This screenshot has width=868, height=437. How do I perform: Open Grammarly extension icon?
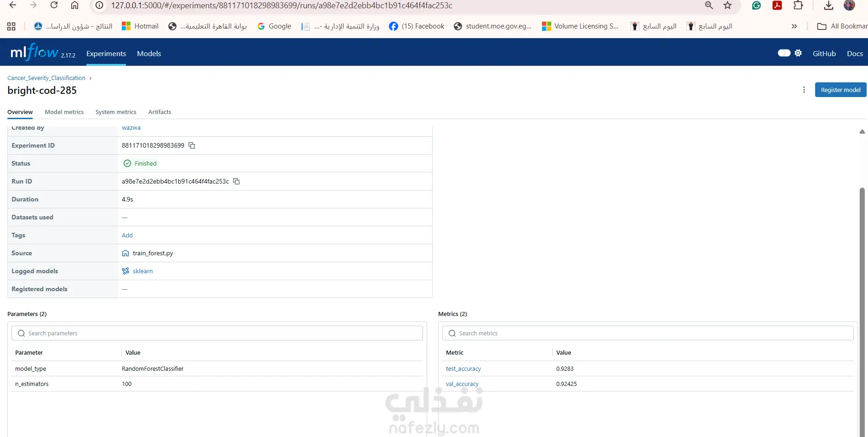pyautogui.click(x=756, y=6)
